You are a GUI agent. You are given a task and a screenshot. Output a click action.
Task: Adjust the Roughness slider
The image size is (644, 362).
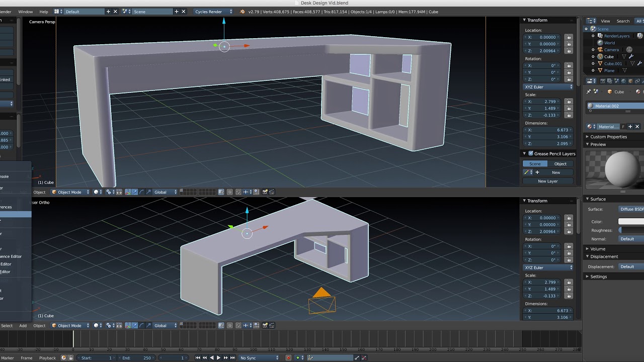[x=631, y=230]
